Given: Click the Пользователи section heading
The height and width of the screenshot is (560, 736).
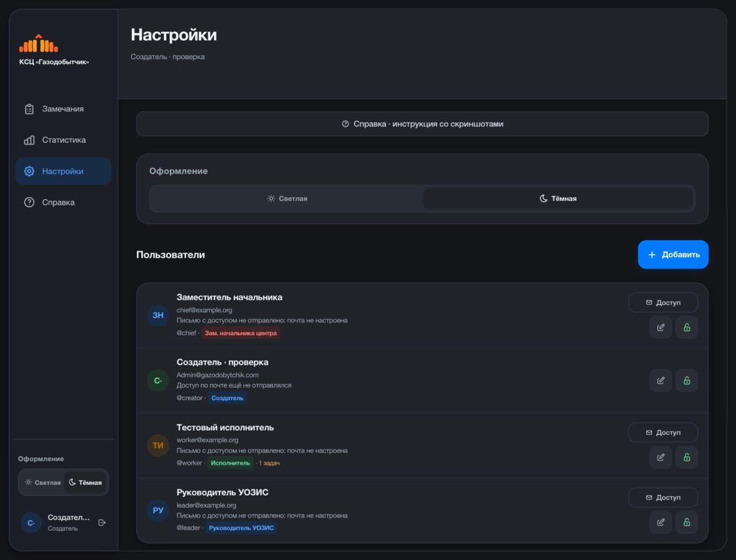Looking at the screenshot, I should click(x=170, y=255).
